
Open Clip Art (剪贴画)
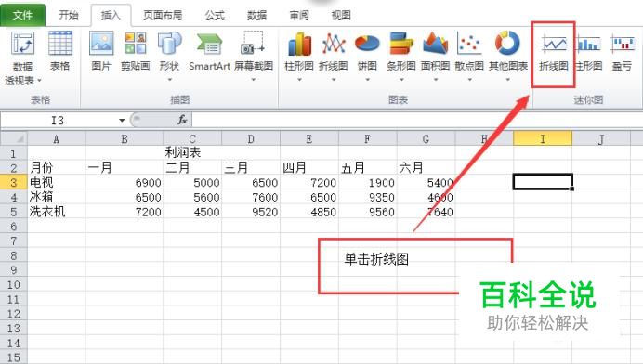136,51
